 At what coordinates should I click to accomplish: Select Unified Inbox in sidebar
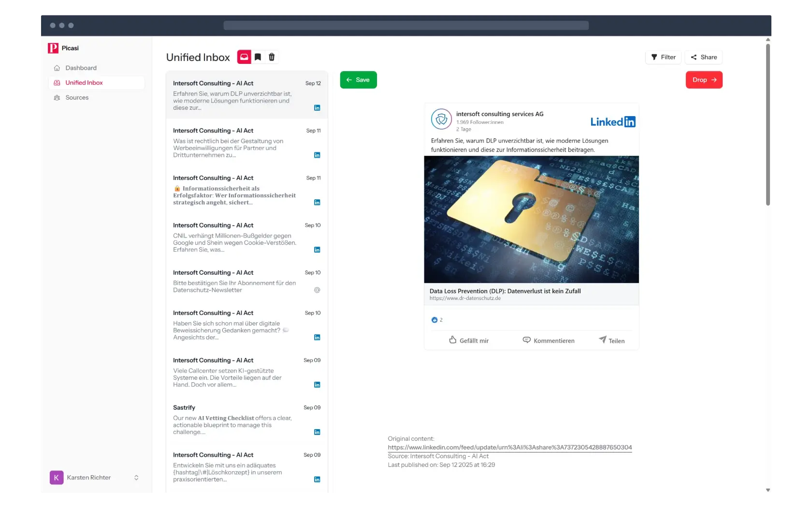pyautogui.click(x=96, y=83)
